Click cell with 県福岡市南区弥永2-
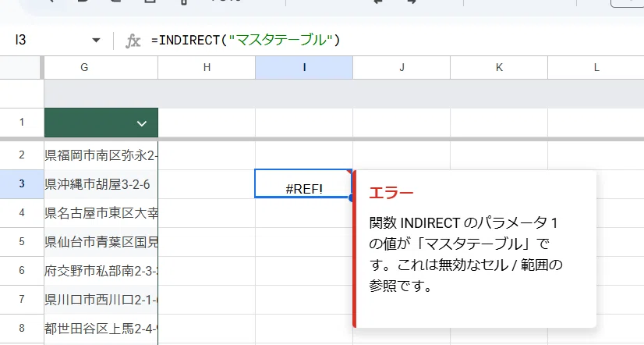 (x=101, y=155)
